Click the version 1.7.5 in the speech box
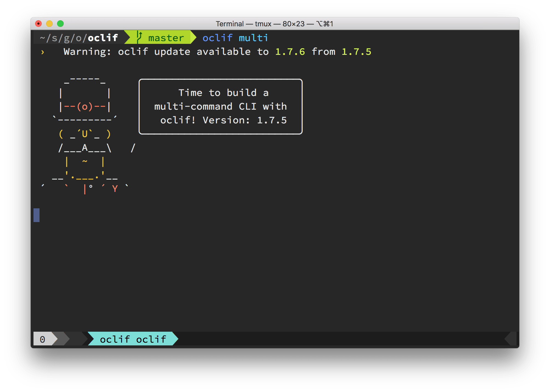The width and height of the screenshot is (550, 392). click(272, 120)
